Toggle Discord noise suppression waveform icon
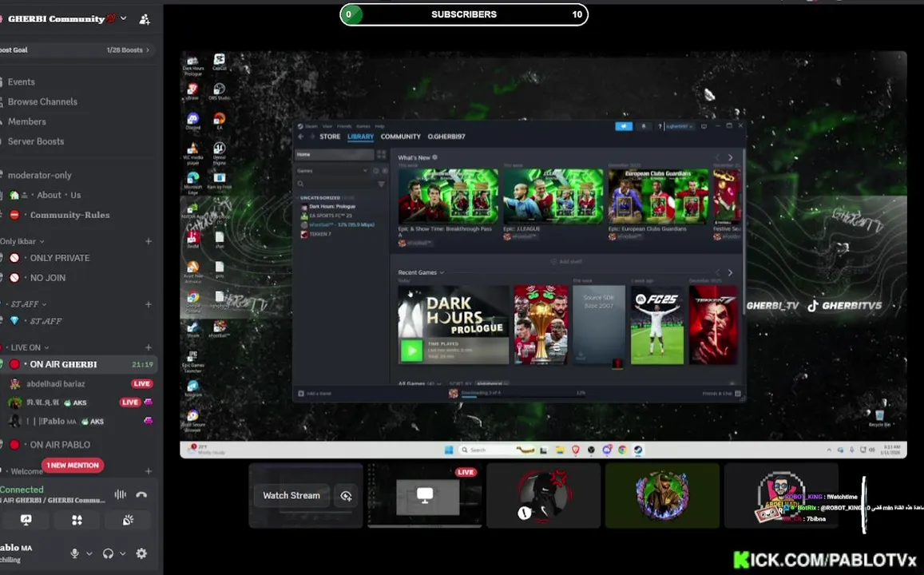This screenshot has height=575, width=924. coord(121,494)
